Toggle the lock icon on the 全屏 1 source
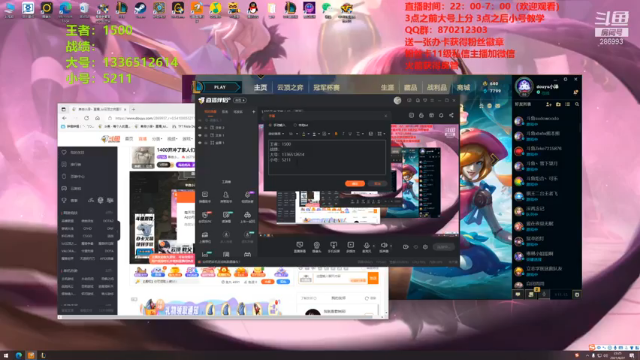 [206, 143]
